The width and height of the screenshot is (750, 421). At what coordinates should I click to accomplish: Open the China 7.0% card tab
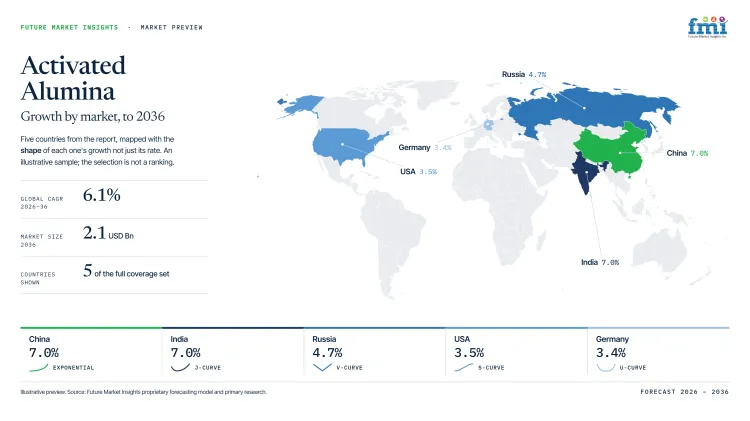(91, 352)
